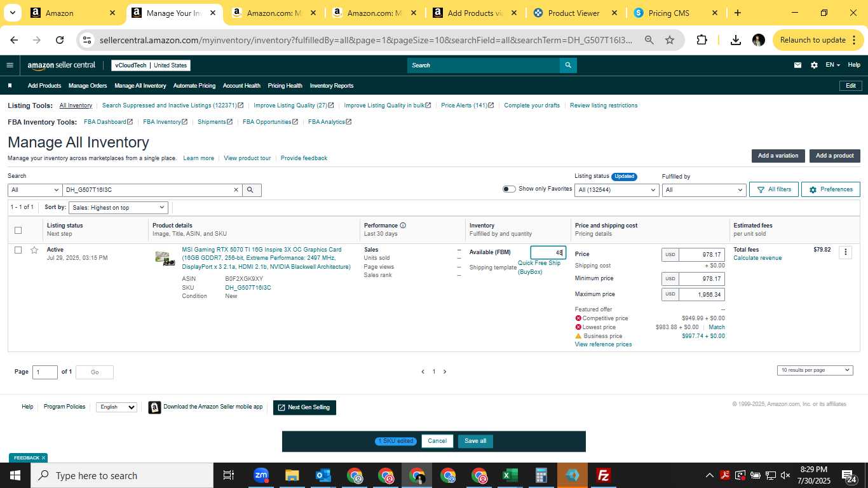Open the Manage Orders menu
Viewport: 868px width, 488px height.
[x=88, y=86]
